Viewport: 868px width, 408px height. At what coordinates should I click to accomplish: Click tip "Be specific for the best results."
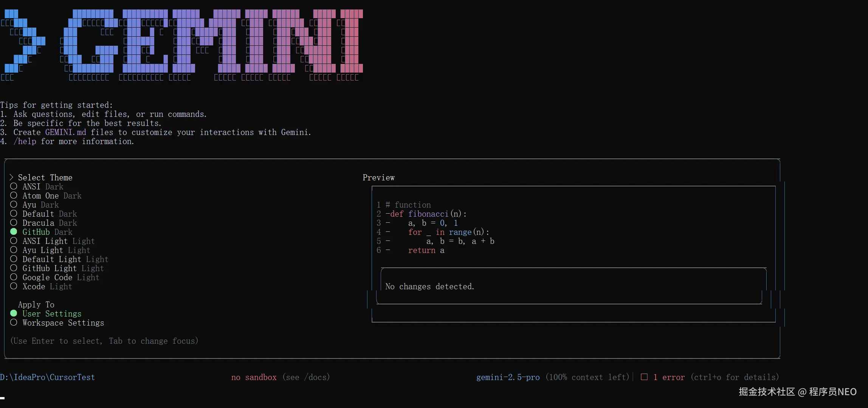[x=87, y=123]
